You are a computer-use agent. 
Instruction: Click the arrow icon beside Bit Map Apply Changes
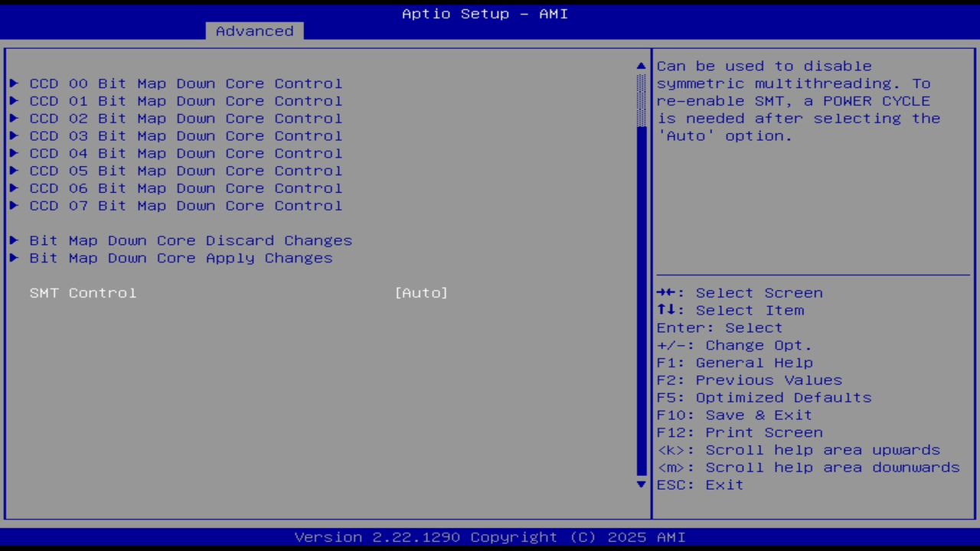pyautogui.click(x=13, y=258)
